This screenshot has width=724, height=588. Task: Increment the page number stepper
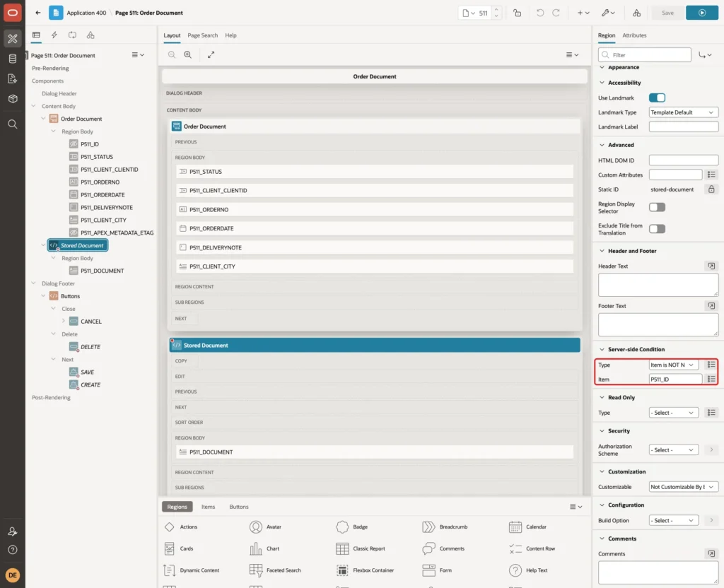[x=496, y=10]
